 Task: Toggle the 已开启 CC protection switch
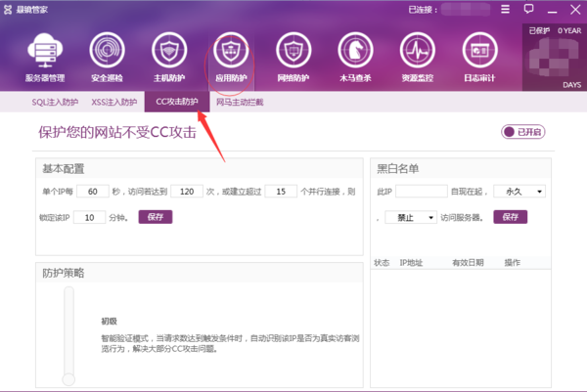tap(523, 132)
